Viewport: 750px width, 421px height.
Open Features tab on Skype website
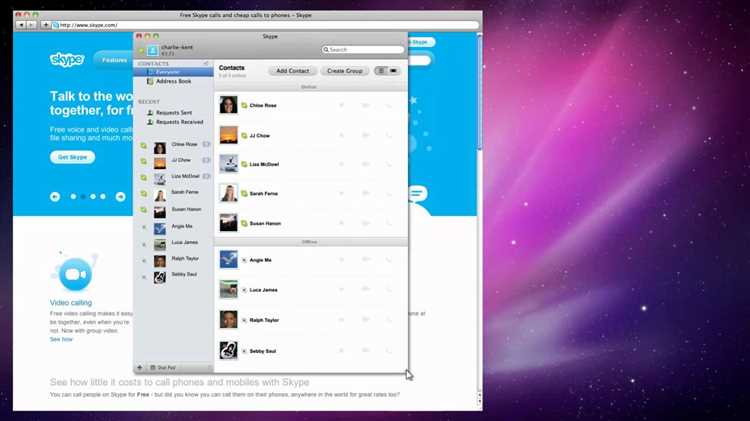(114, 60)
